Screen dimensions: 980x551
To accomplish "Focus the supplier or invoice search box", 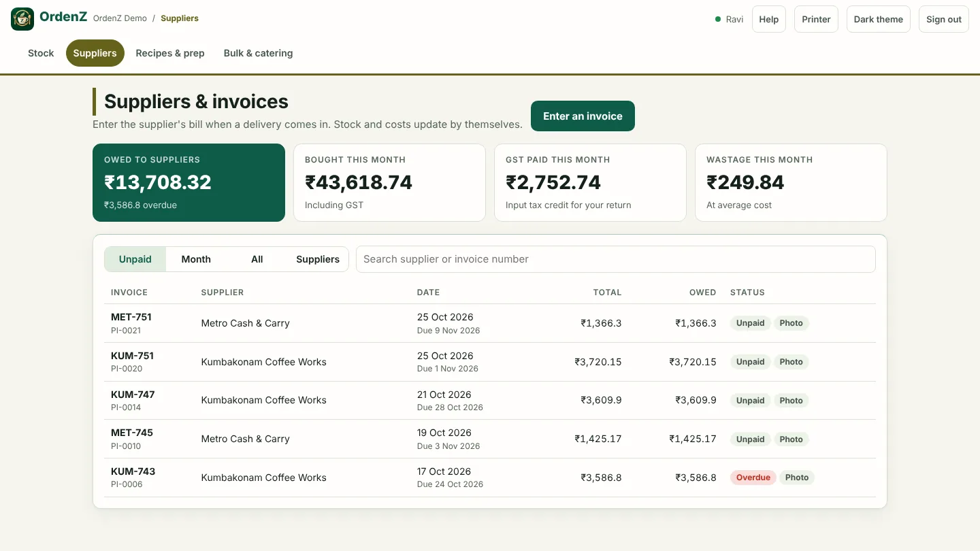I will point(616,259).
